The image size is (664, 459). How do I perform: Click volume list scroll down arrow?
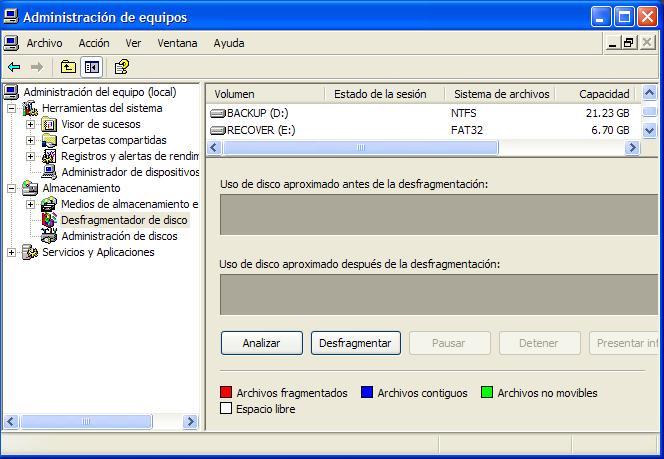click(x=649, y=130)
